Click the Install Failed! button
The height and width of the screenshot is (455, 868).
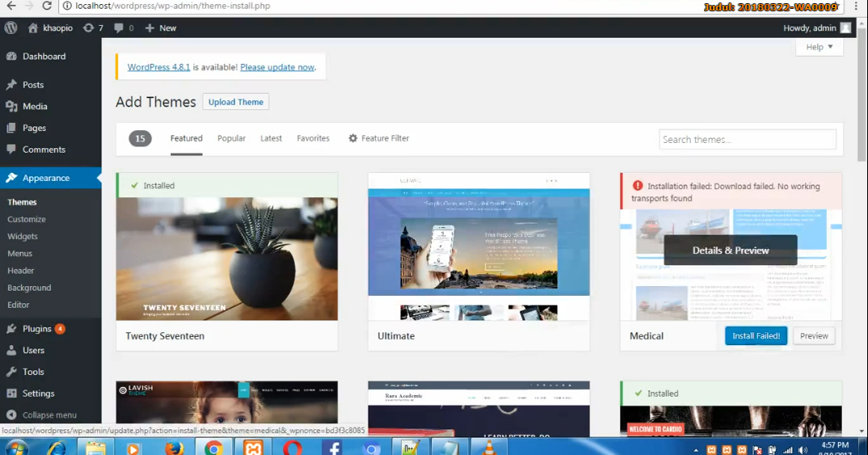click(756, 336)
